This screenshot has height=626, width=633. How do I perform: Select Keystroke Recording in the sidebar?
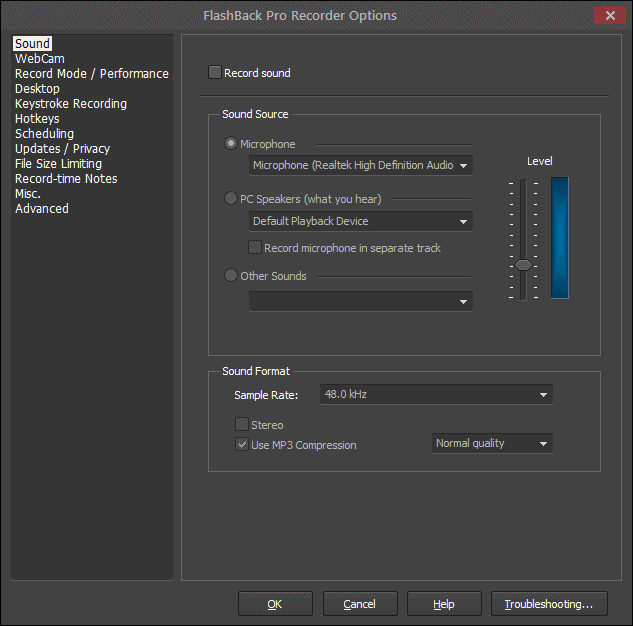71,104
